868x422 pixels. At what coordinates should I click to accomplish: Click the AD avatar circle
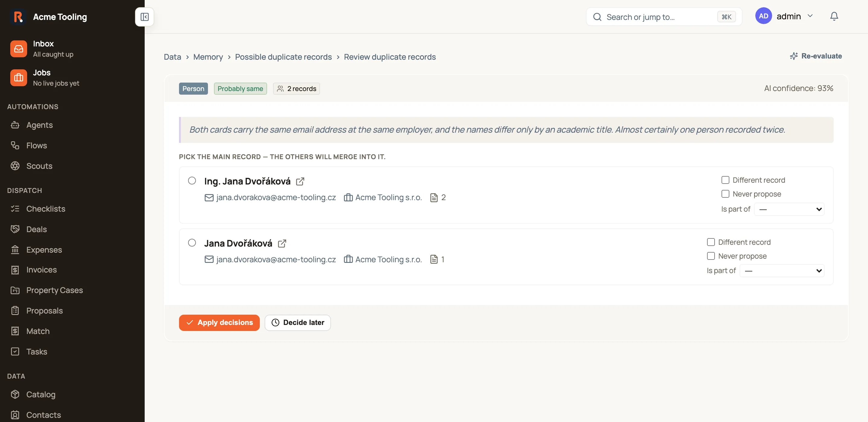[763, 16]
